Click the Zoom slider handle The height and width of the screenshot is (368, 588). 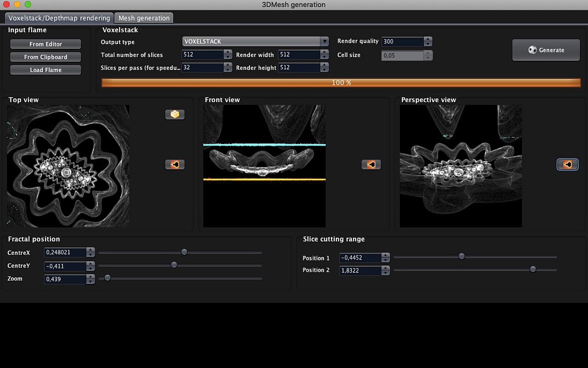click(x=107, y=278)
